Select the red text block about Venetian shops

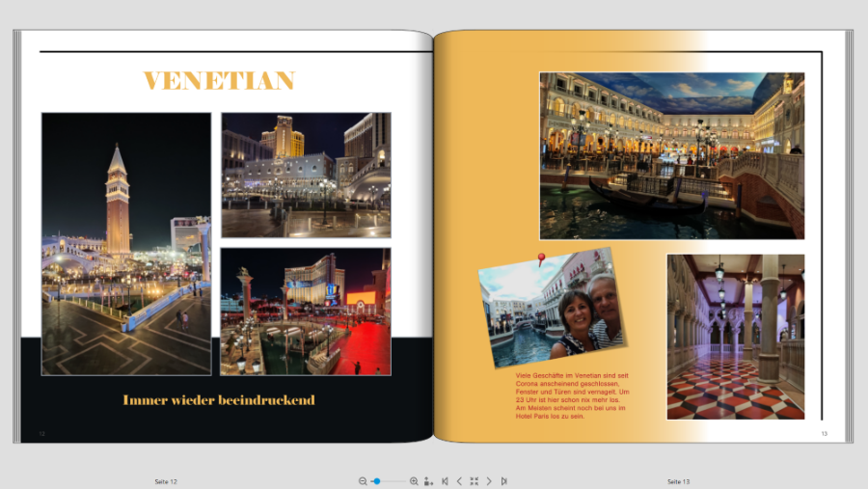click(x=572, y=396)
